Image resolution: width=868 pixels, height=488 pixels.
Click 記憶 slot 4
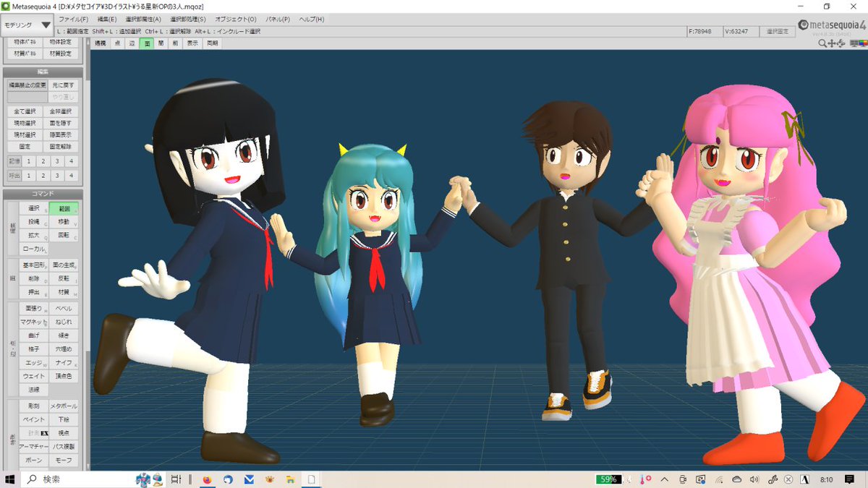71,162
